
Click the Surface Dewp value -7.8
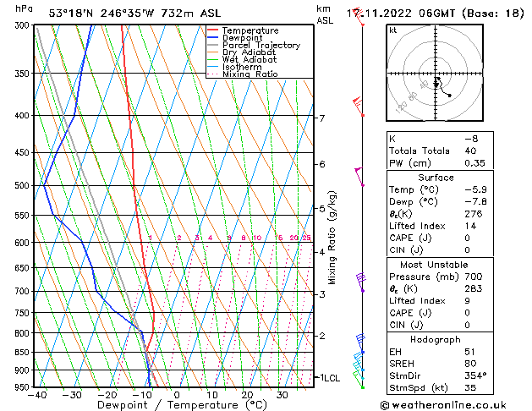475,202
